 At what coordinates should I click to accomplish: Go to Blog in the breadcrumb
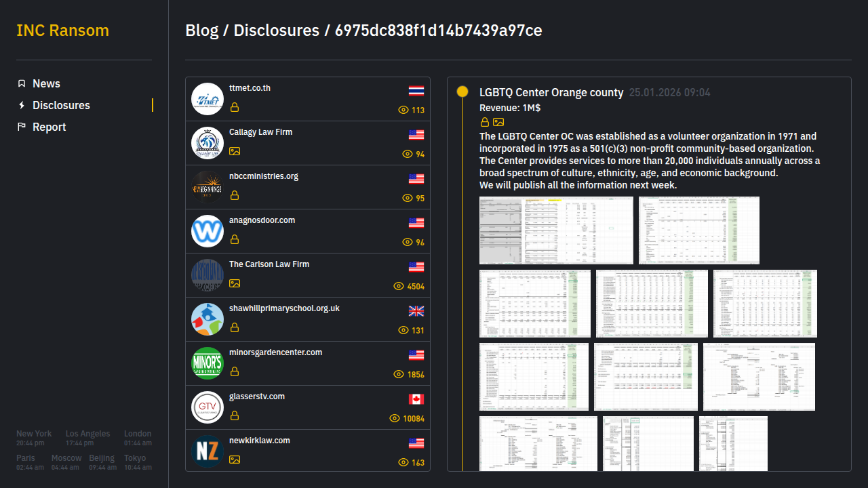coord(202,30)
